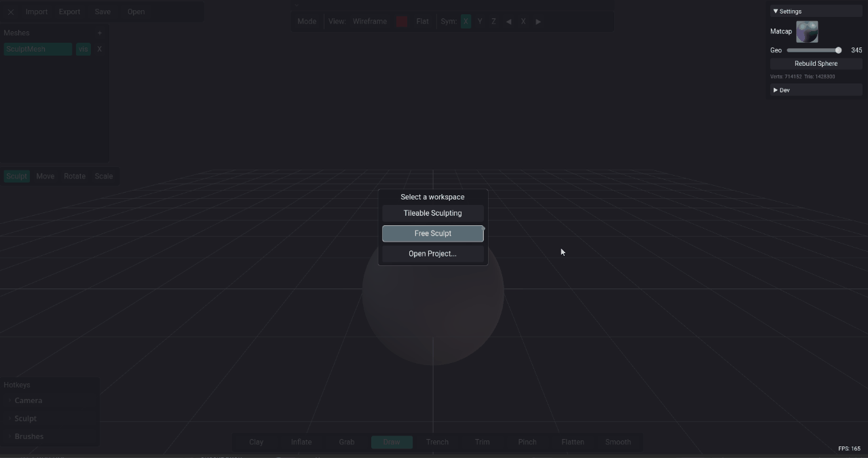This screenshot has height=458, width=868.
Task: Click the FPS: 165 readout
Action: click(x=849, y=449)
